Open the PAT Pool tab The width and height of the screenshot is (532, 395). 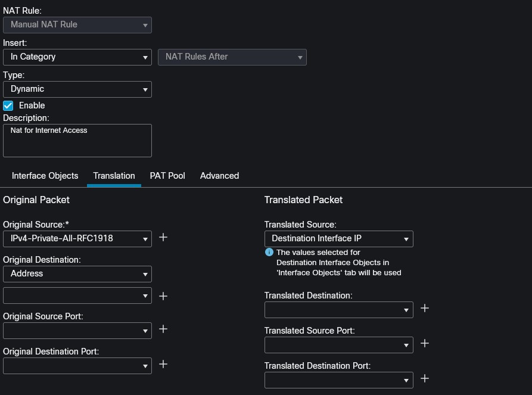[167, 176]
